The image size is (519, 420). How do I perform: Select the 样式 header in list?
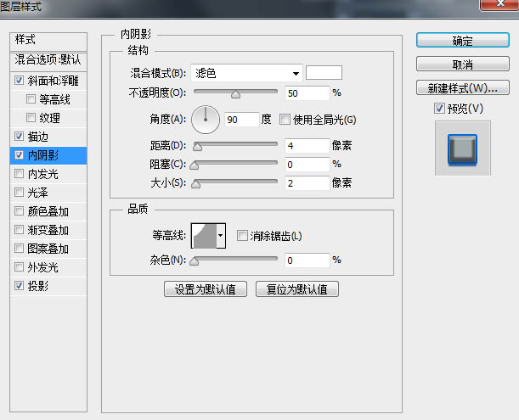(x=48, y=41)
